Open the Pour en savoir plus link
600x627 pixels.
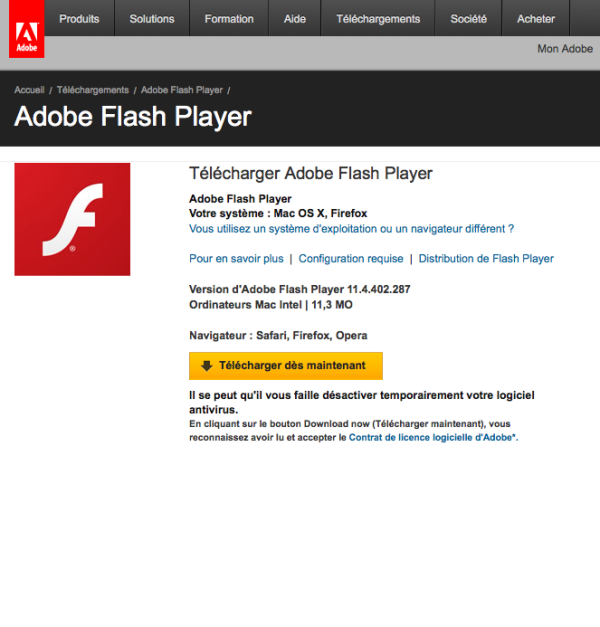coord(236,258)
